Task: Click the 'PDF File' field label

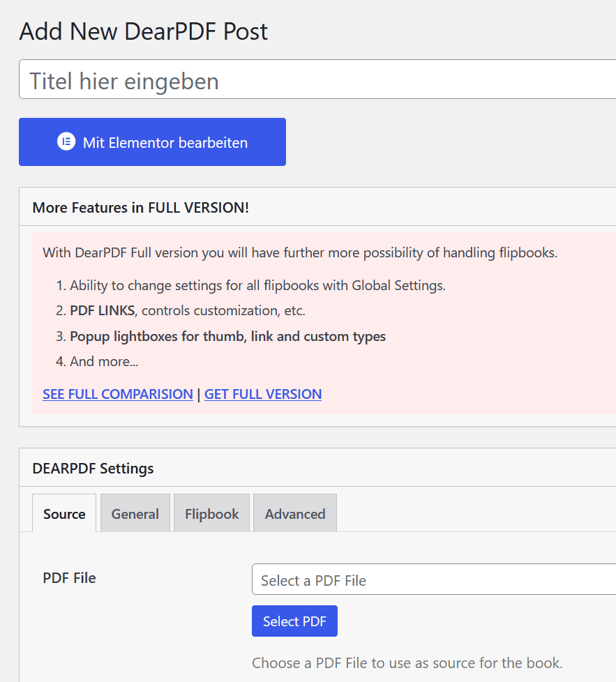Action: [69, 578]
